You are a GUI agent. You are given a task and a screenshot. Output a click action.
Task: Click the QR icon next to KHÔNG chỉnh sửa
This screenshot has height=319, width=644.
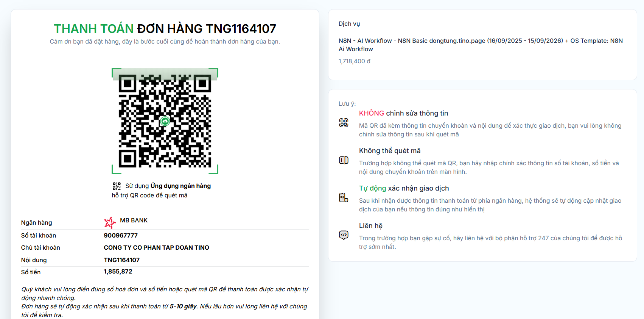[x=344, y=123]
